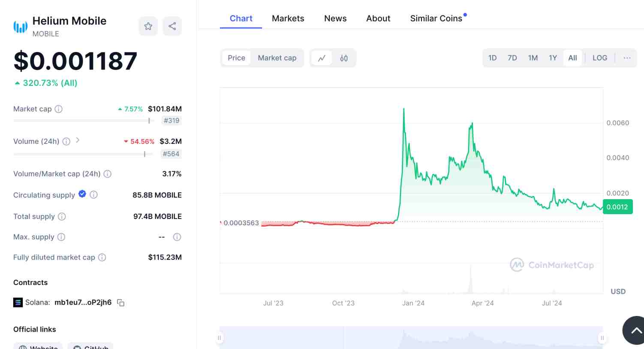Click the 3.17% volume/market cap value
This screenshot has width=644, height=349.
point(172,174)
